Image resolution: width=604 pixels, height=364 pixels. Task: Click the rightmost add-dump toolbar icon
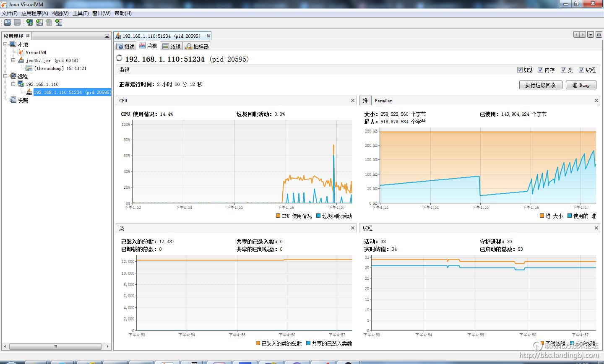[x=59, y=23]
